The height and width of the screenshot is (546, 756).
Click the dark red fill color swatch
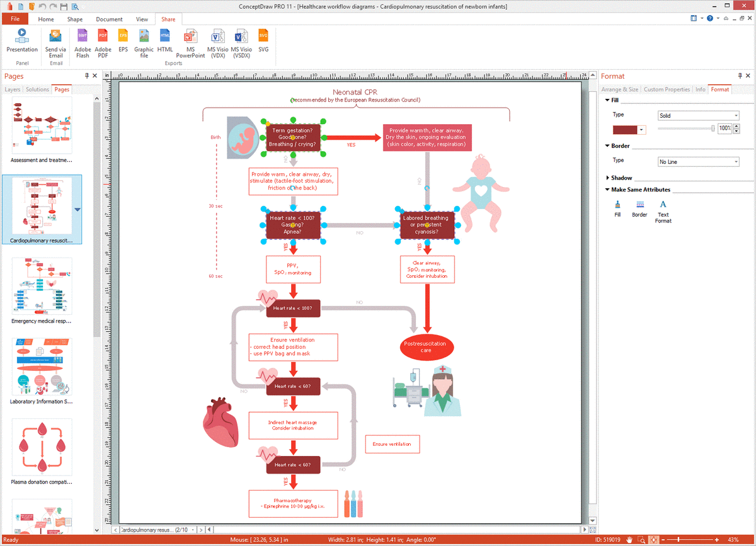[x=625, y=129]
